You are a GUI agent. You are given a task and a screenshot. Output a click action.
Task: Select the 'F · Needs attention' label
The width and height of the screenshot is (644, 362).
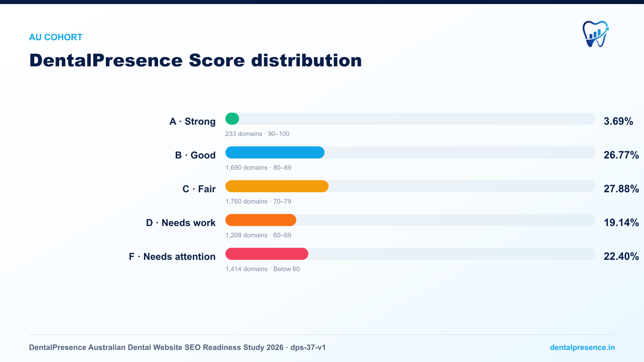coord(172,257)
